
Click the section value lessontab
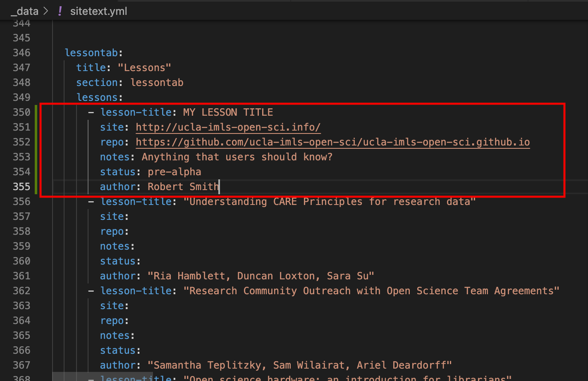(157, 83)
